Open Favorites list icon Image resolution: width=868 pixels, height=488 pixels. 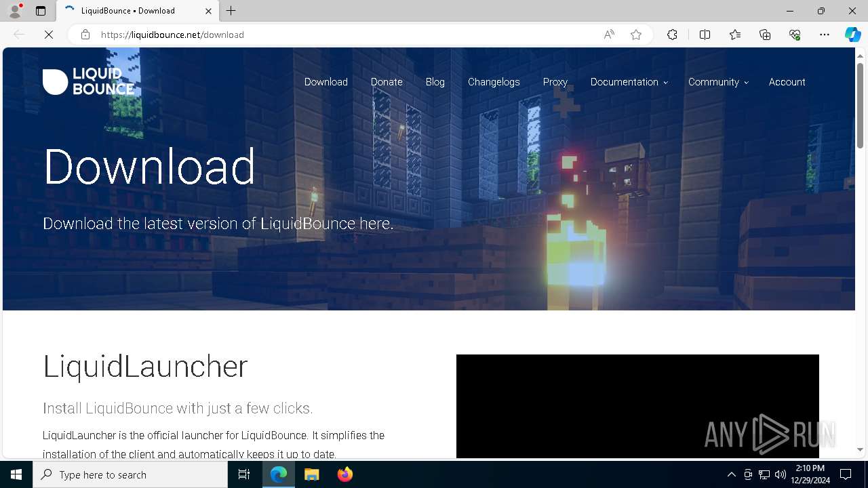[735, 35]
